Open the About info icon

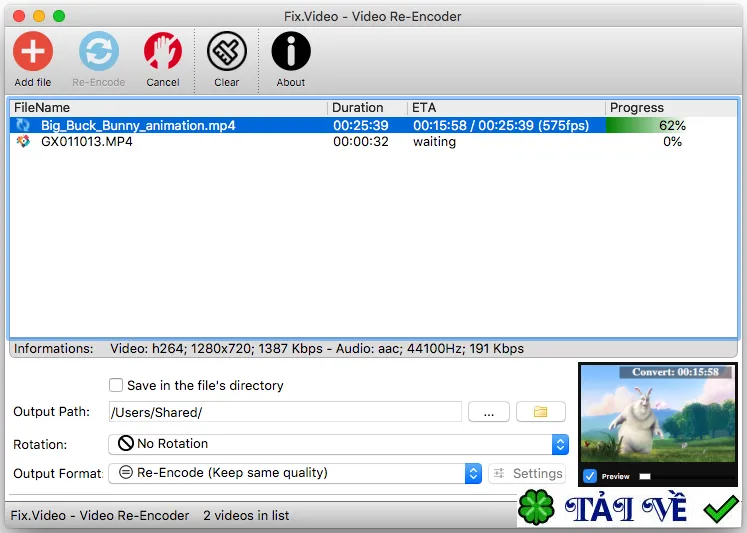pyautogui.click(x=291, y=51)
